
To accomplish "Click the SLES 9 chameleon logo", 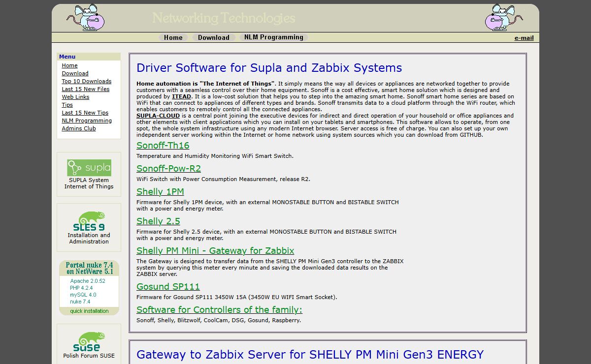I will pyautogui.click(x=89, y=221).
